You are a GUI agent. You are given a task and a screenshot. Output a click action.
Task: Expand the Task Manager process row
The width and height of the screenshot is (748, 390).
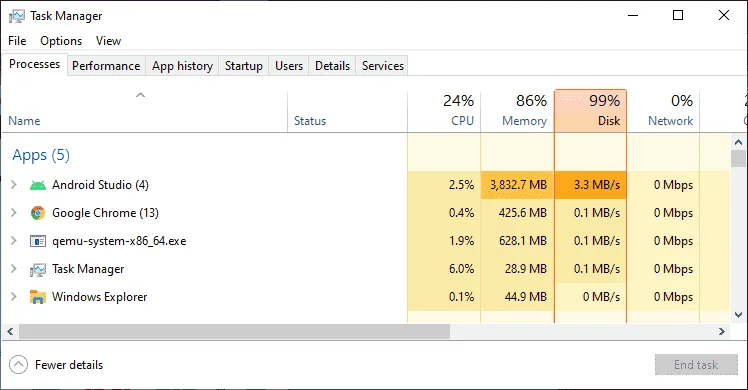[14, 269]
